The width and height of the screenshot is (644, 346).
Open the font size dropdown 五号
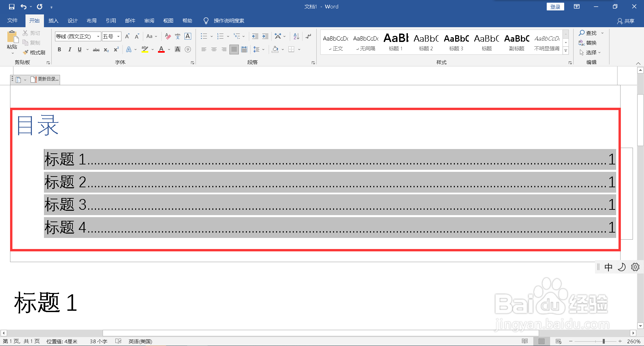point(118,36)
